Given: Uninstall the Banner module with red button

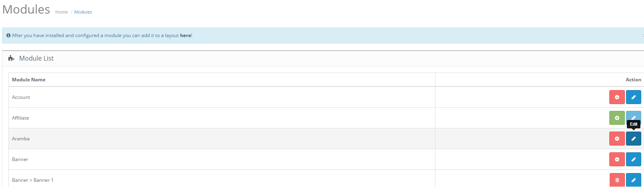Looking at the screenshot, I should [x=617, y=159].
